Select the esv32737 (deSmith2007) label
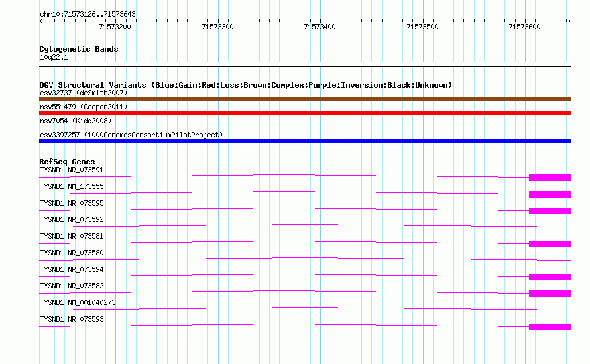 coord(84,93)
